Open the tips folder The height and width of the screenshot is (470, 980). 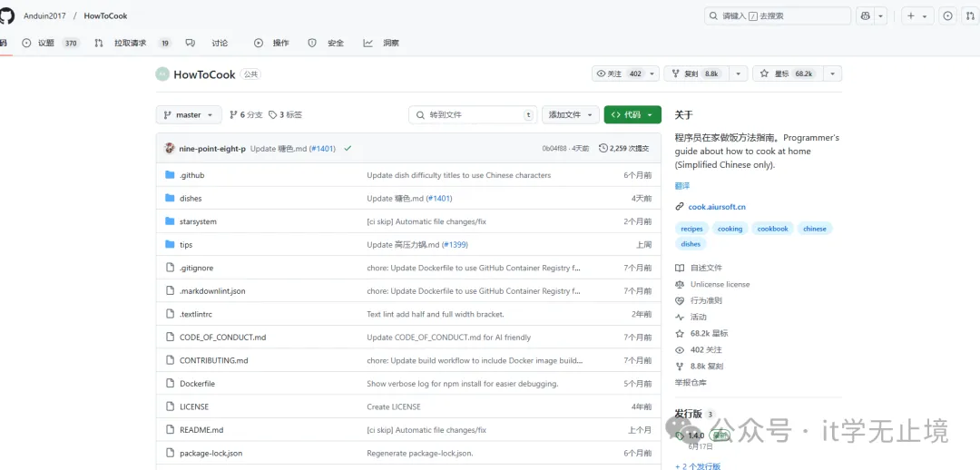tap(186, 245)
